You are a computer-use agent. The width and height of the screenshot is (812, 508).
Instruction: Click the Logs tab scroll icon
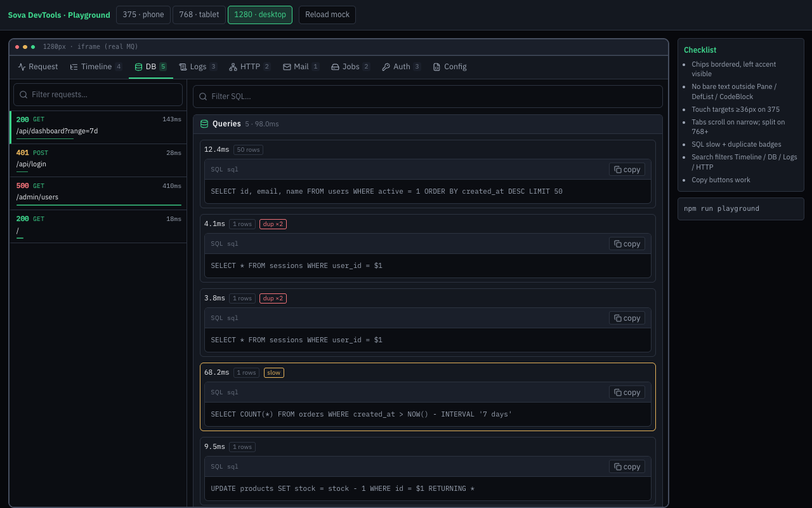pos(183,67)
